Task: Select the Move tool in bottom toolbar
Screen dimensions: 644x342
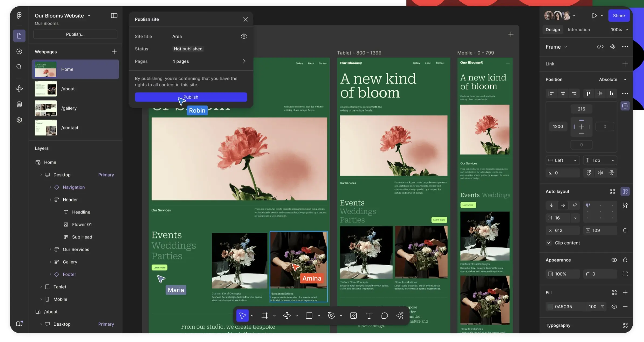Action: click(242, 316)
